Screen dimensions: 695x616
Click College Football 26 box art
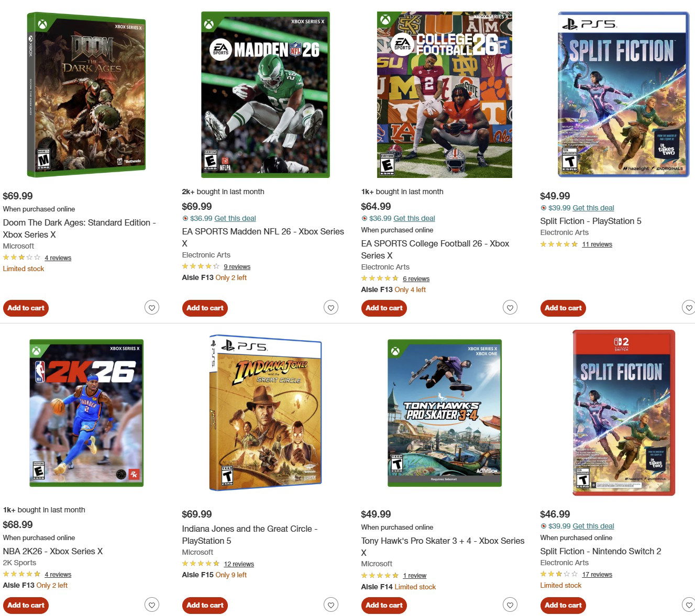[445, 95]
